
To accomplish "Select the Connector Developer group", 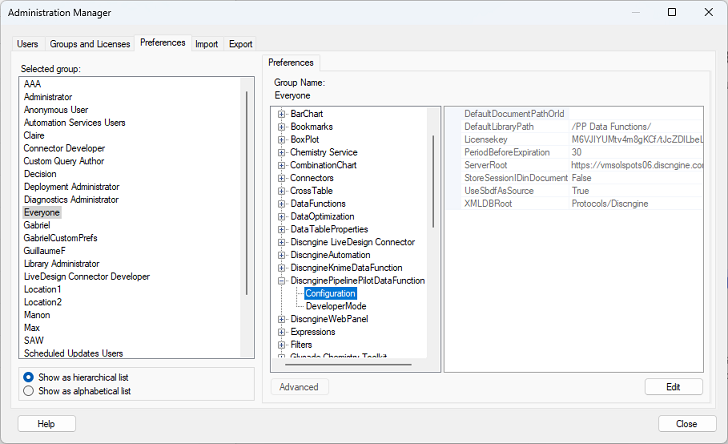I will pos(64,148).
